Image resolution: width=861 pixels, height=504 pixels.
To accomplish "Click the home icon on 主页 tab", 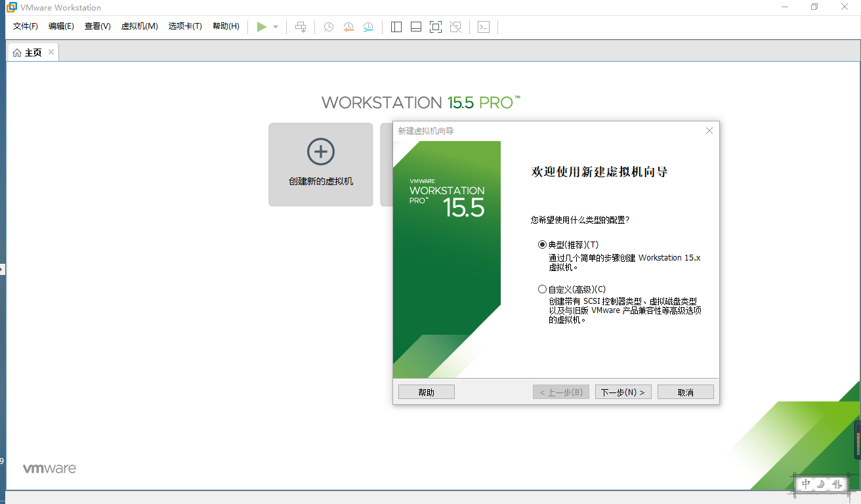I will click(17, 52).
